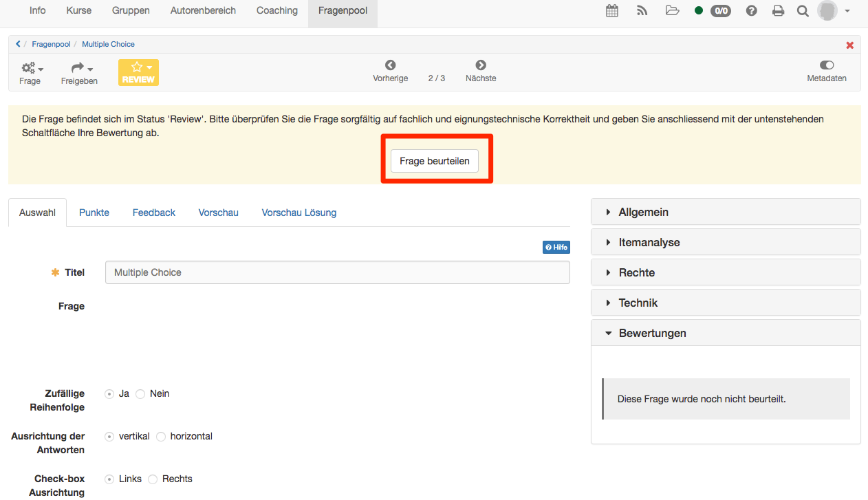Open the folder icon in top bar
This screenshot has width=868, height=500.
(672, 11)
